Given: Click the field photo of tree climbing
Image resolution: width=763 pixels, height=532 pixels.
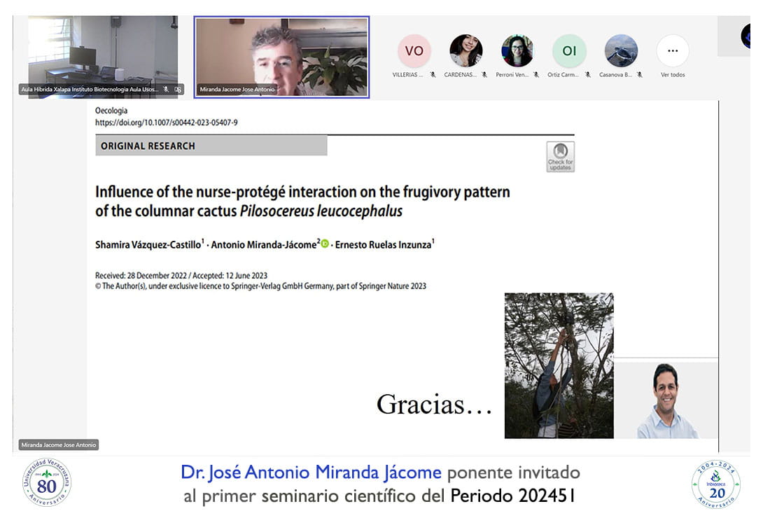Looking at the screenshot, I should coord(559,365).
